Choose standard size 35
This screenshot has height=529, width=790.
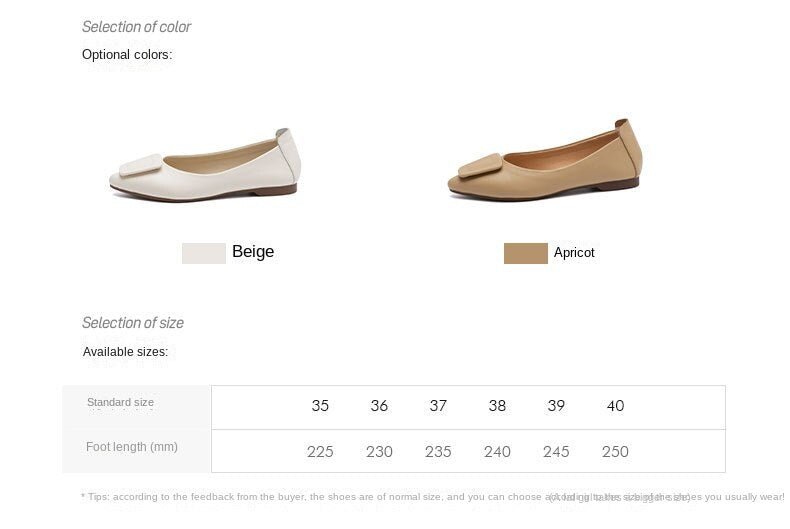pyautogui.click(x=320, y=406)
